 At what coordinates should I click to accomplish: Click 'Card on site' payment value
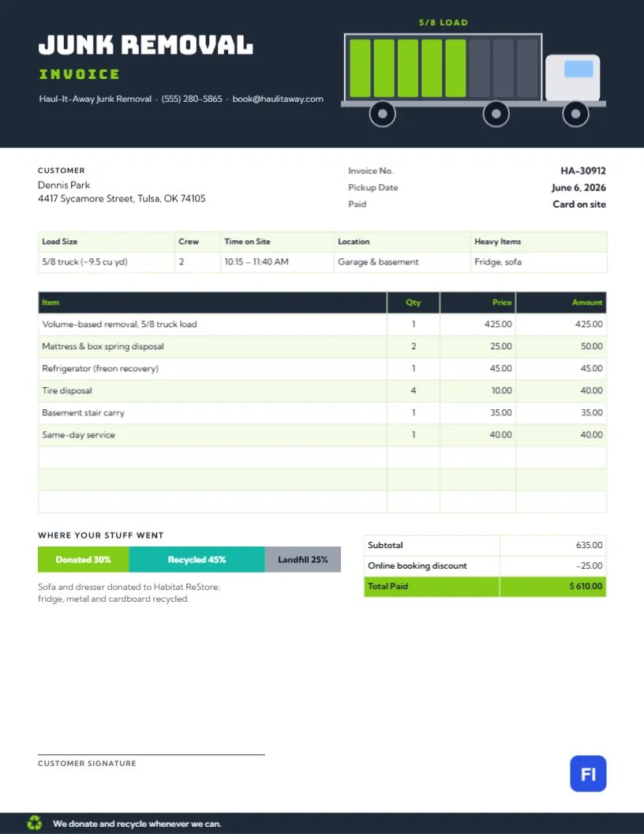tap(579, 205)
